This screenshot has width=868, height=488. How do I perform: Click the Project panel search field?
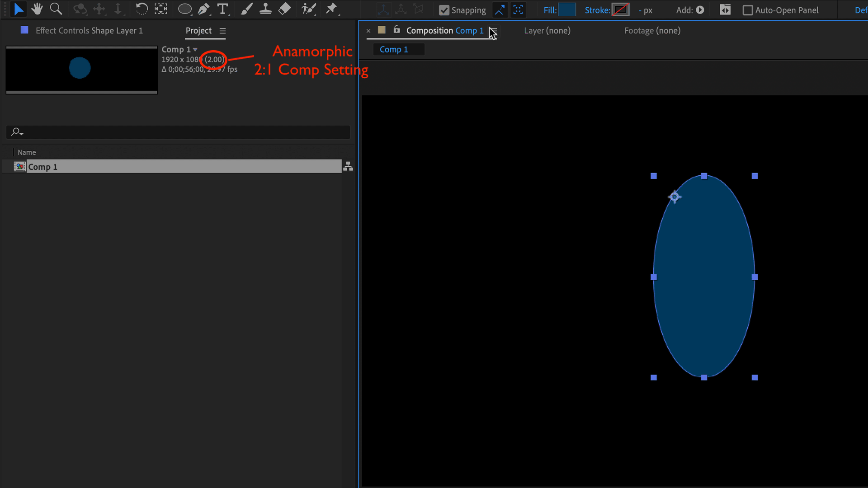coord(181,132)
